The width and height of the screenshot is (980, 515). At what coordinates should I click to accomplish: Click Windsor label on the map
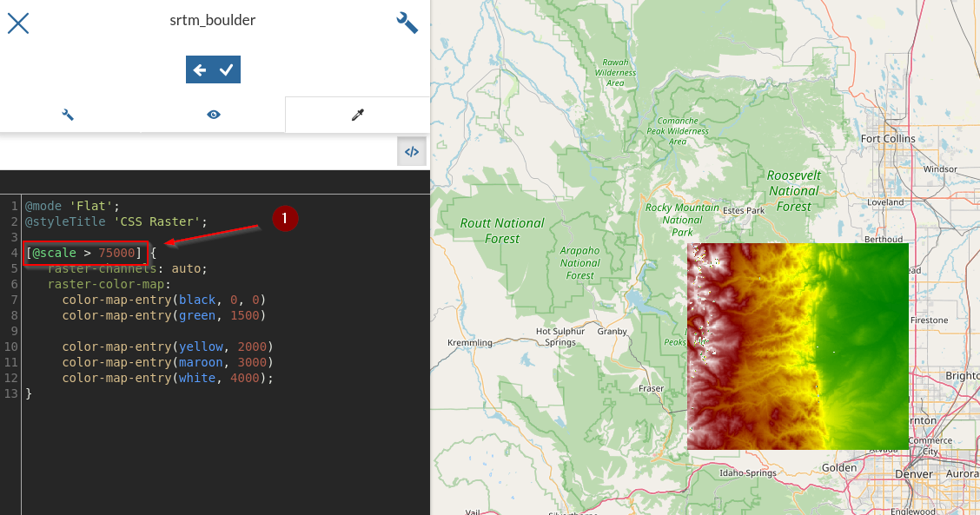940,168
